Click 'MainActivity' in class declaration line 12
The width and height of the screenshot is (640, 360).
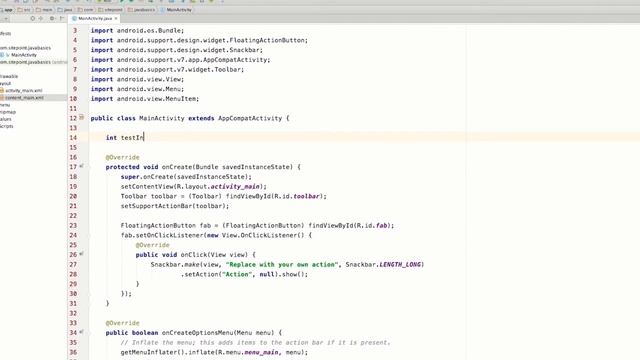click(162, 118)
